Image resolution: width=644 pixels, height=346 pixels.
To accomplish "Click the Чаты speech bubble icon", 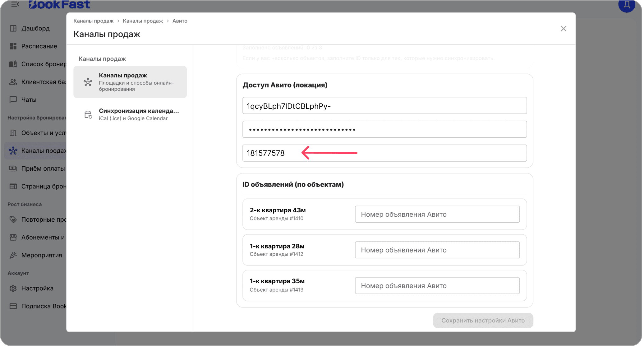I will pos(13,99).
